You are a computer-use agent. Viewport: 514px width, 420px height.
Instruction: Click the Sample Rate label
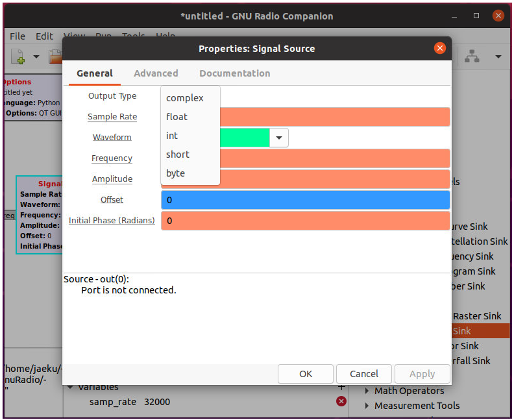coord(112,117)
